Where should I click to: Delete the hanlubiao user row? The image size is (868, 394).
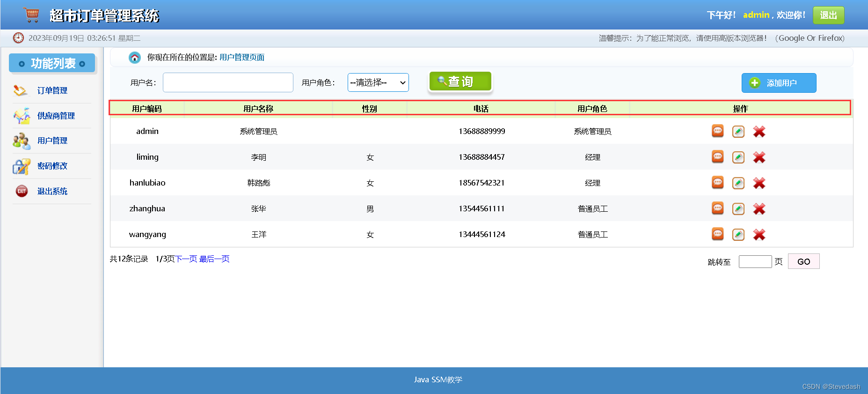pos(759,183)
